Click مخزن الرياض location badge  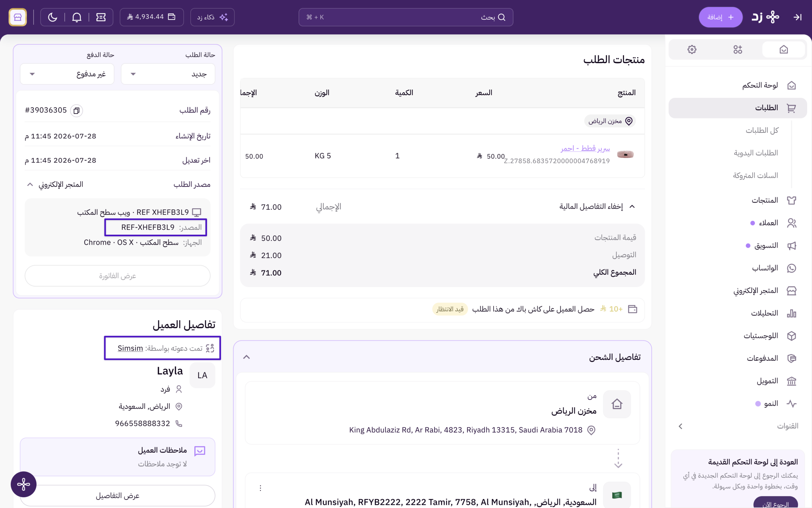(610, 121)
